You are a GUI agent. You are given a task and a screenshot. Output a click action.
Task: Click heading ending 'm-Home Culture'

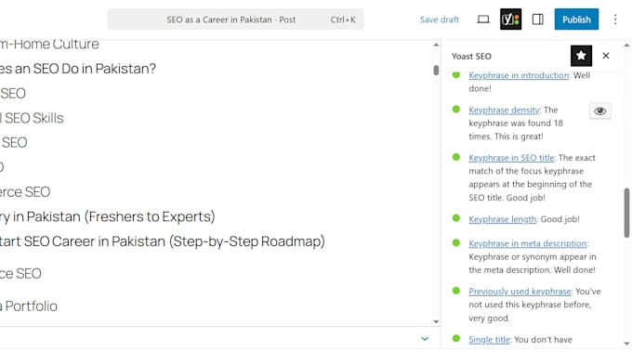(49, 44)
